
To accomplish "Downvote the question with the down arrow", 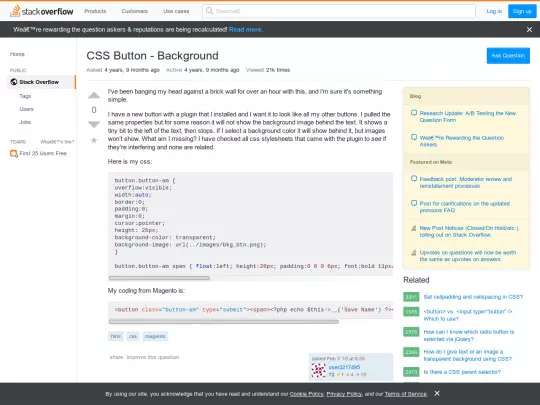I will (x=94, y=124).
